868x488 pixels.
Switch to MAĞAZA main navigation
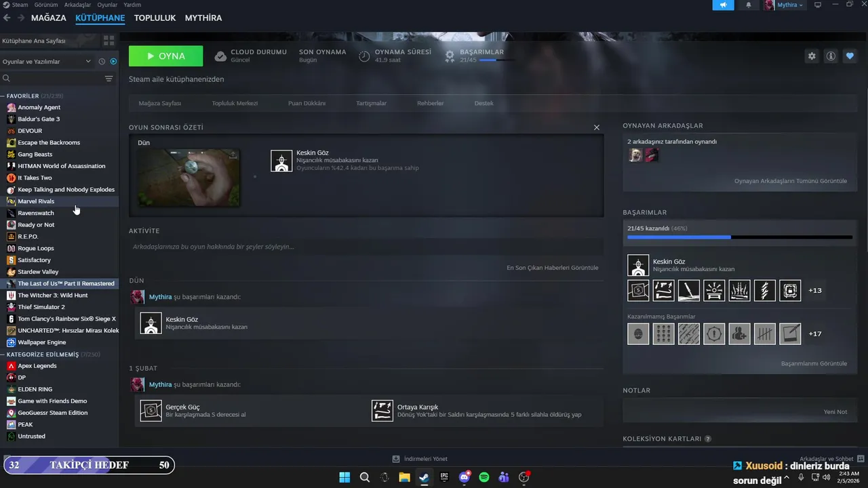[49, 18]
